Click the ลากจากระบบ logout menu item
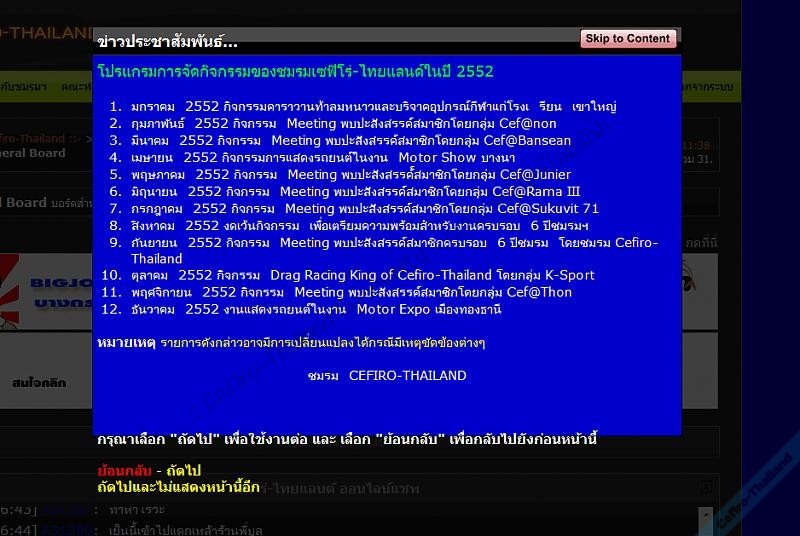This screenshot has width=800, height=536. click(708, 87)
